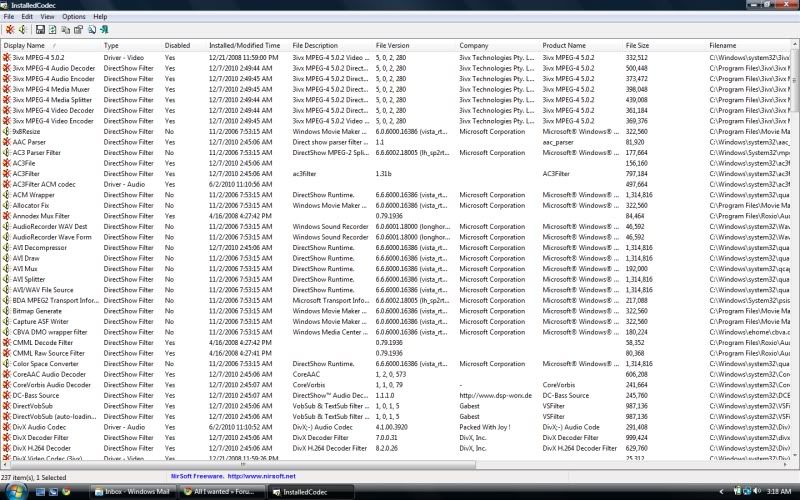800x500 pixels.
Task: Sort by the Type column header
Action: click(132, 45)
